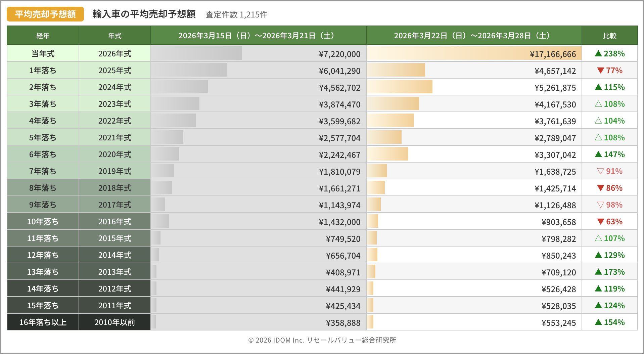644x354 pixels.
Task: Click the orange 平均売却予想額 badge
Action: [45, 14]
